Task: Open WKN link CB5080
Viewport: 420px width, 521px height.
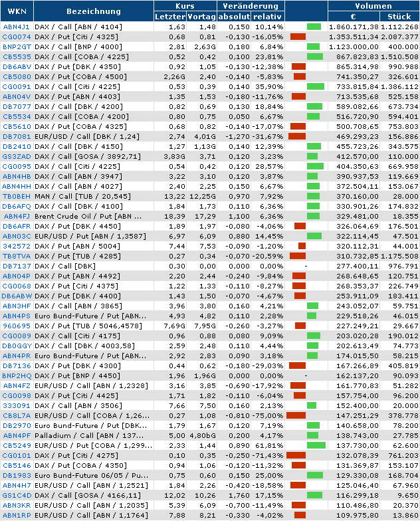Action: pos(17,77)
